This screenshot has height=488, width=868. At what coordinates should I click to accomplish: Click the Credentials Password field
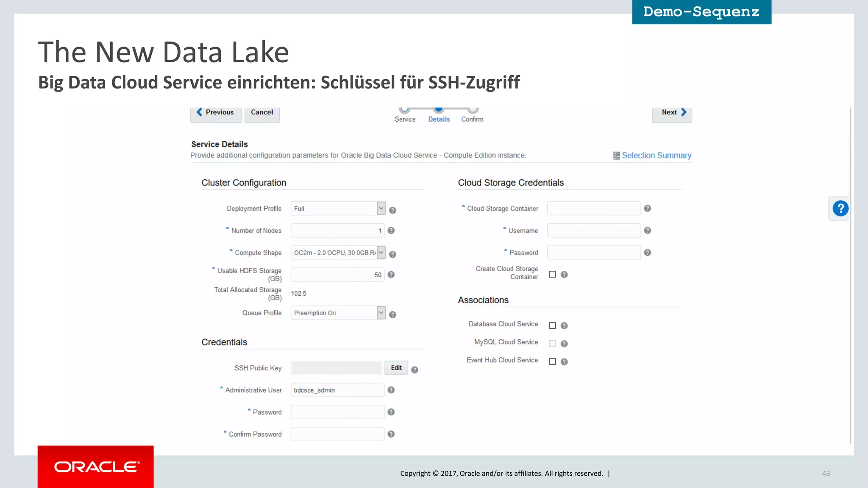click(x=337, y=412)
